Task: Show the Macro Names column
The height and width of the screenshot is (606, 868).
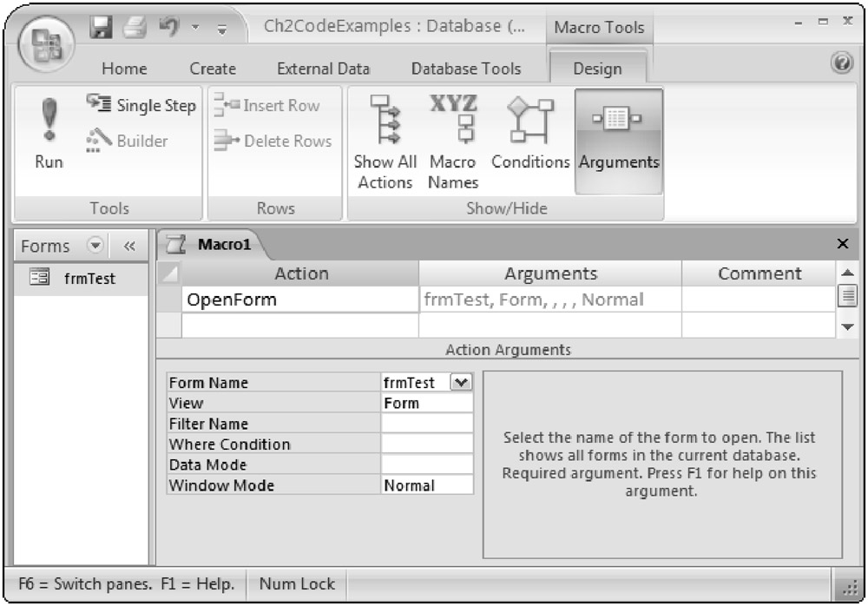Action: pyautogui.click(x=452, y=142)
